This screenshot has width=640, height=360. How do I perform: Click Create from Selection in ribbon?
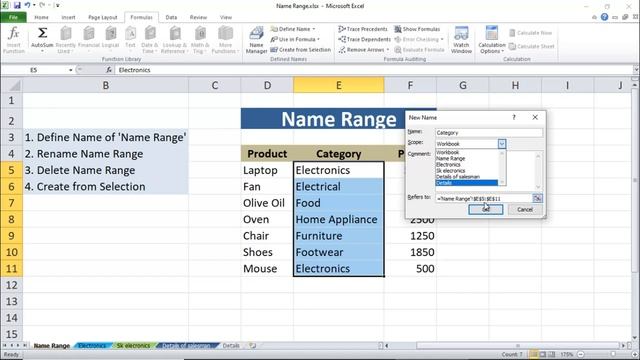point(300,49)
